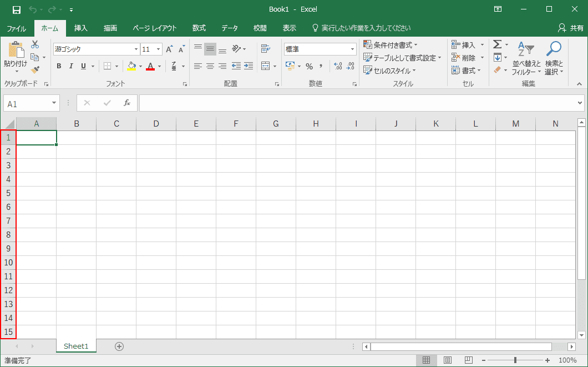Activate the Format Painter brush icon

[x=35, y=70]
